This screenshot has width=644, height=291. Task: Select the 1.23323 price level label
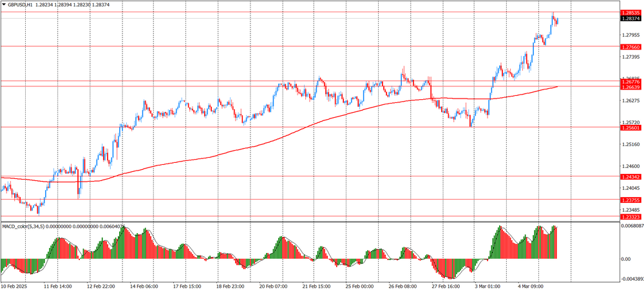pyautogui.click(x=630, y=217)
